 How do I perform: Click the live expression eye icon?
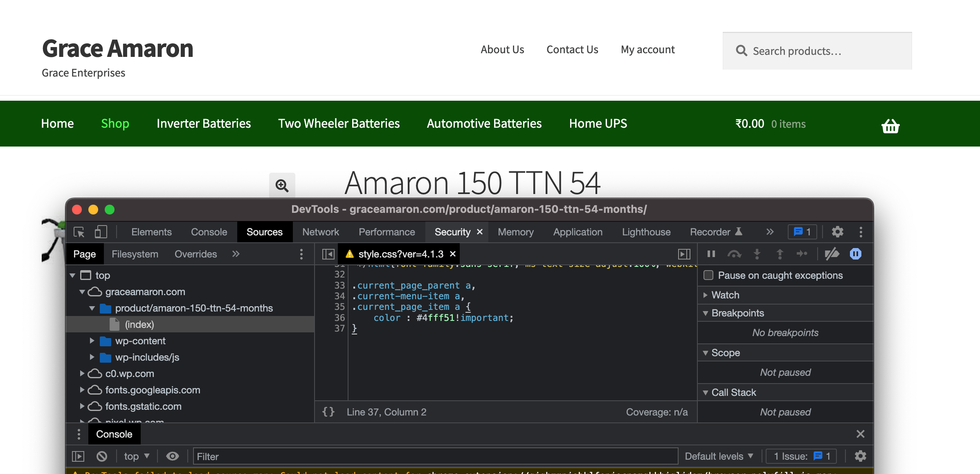click(172, 456)
